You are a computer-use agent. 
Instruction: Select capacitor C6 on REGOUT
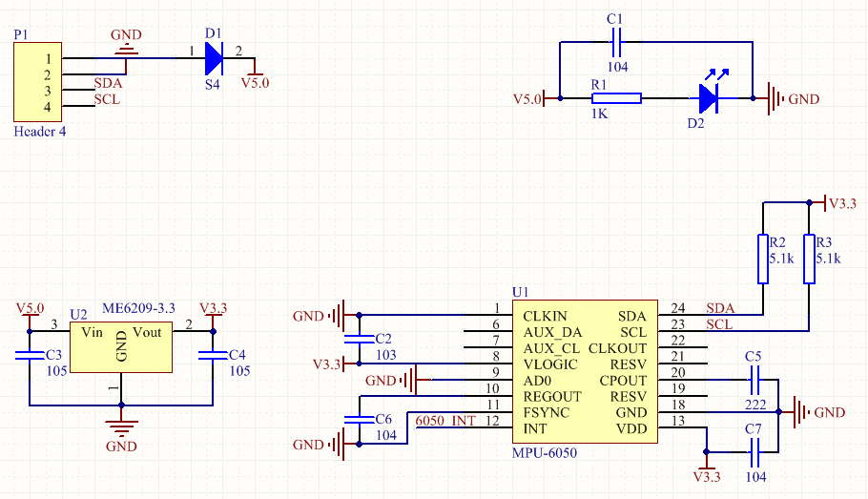click(360, 419)
